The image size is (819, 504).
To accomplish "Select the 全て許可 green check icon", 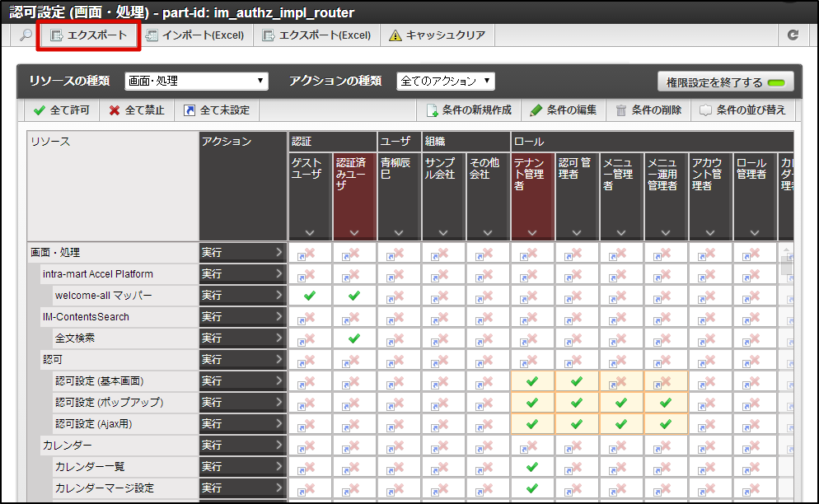I will click(41, 109).
